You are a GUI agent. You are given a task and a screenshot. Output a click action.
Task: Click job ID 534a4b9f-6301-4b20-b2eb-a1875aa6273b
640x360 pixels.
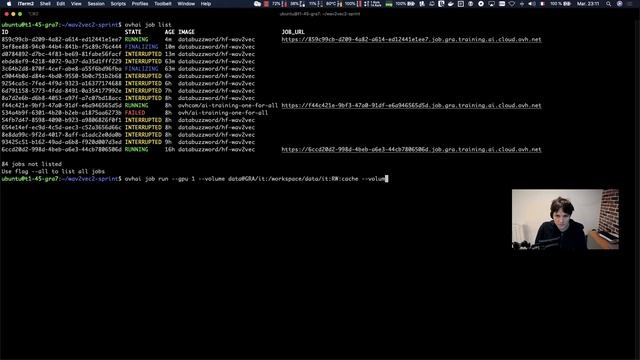point(61,113)
